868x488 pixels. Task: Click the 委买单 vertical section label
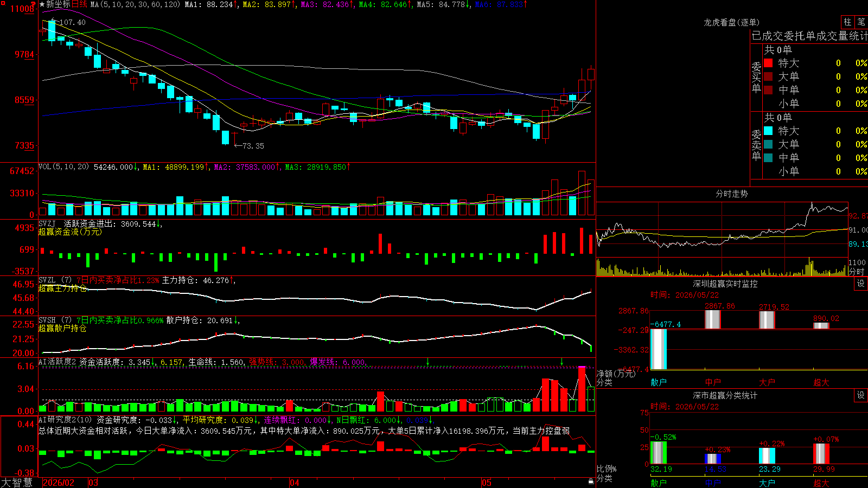pos(756,78)
